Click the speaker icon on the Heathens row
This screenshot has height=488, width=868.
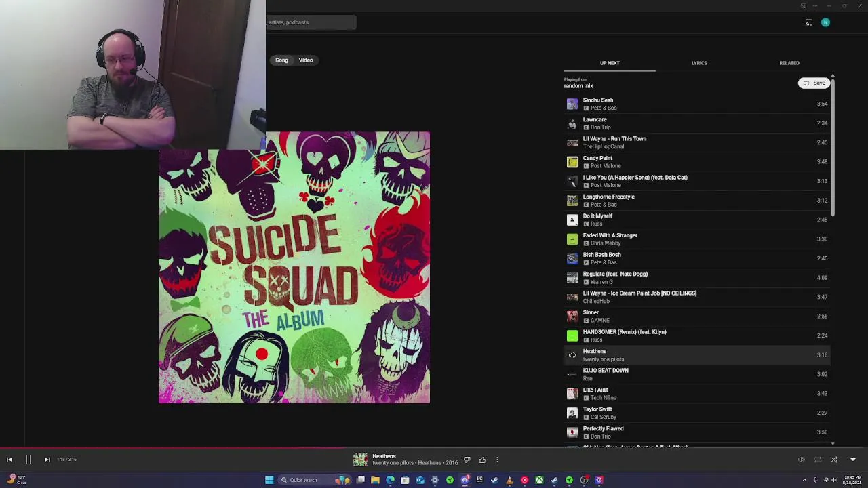click(572, 355)
